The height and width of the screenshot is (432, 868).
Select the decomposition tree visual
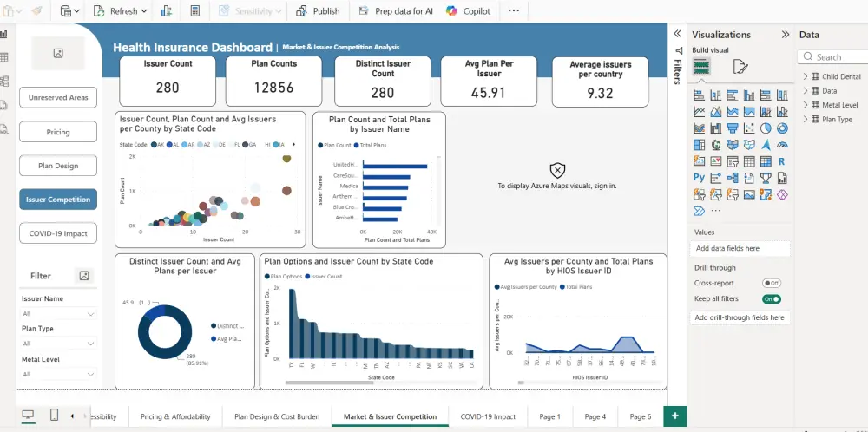coord(733,178)
